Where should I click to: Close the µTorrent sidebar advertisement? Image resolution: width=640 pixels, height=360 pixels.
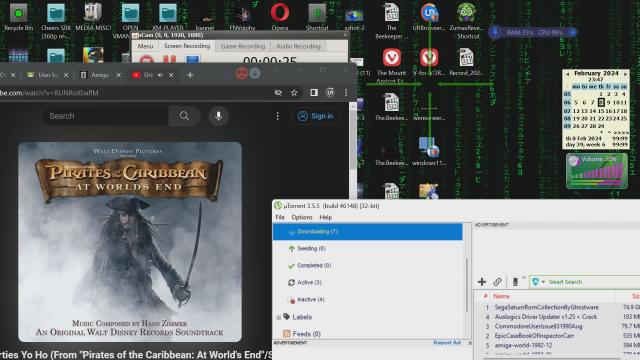[469, 343]
